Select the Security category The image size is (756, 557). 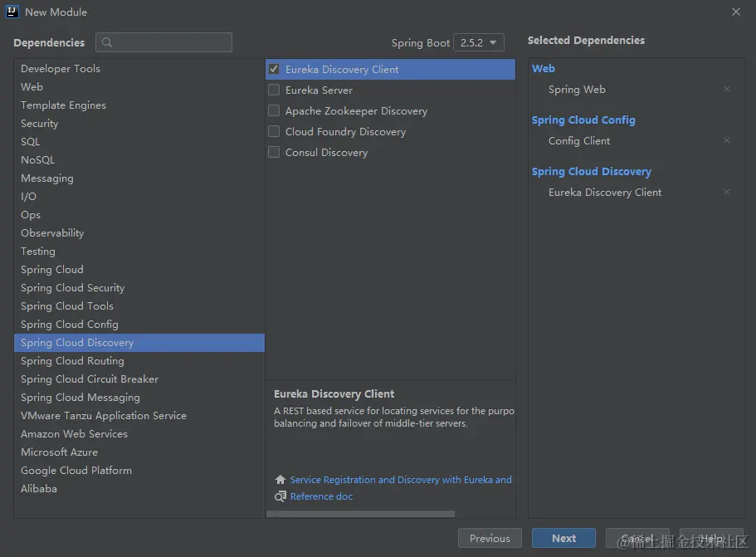click(x=139, y=124)
